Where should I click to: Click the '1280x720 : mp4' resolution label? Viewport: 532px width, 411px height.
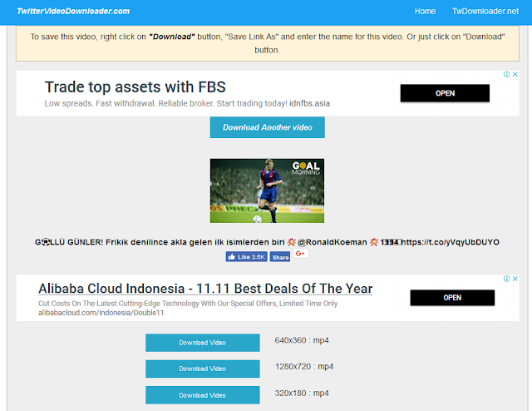point(304,367)
